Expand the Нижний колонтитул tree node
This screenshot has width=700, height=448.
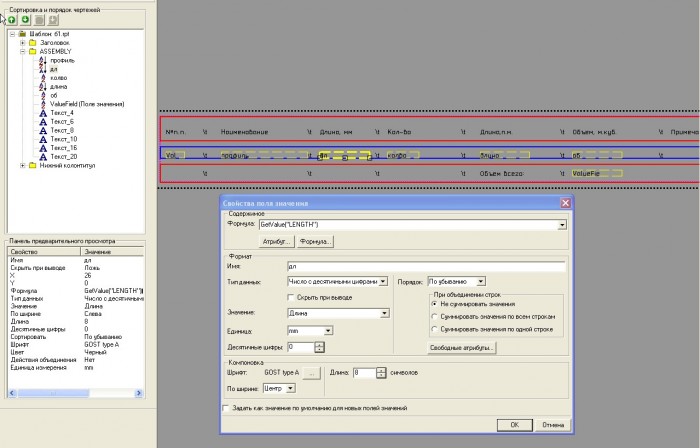pos(23,166)
